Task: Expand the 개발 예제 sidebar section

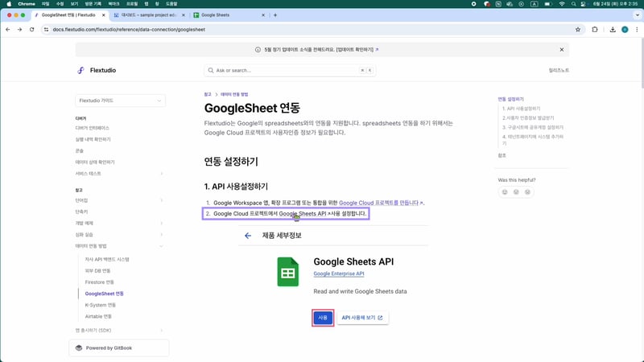Action: coord(162,224)
